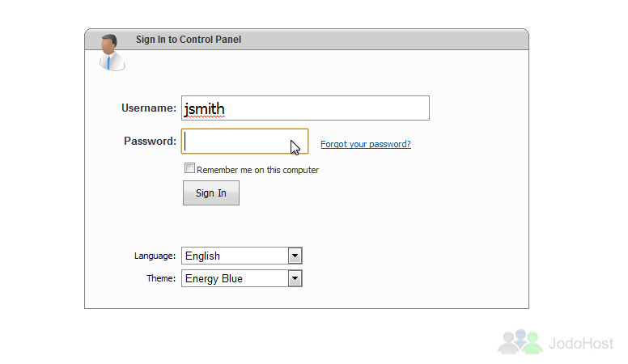Click the user avatar icon in header
The image size is (628, 364).
tap(112, 53)
